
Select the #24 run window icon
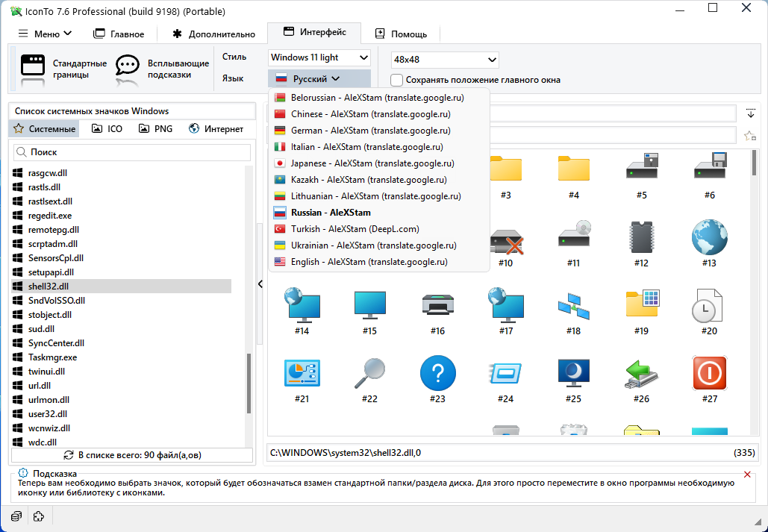pos(505,375)
